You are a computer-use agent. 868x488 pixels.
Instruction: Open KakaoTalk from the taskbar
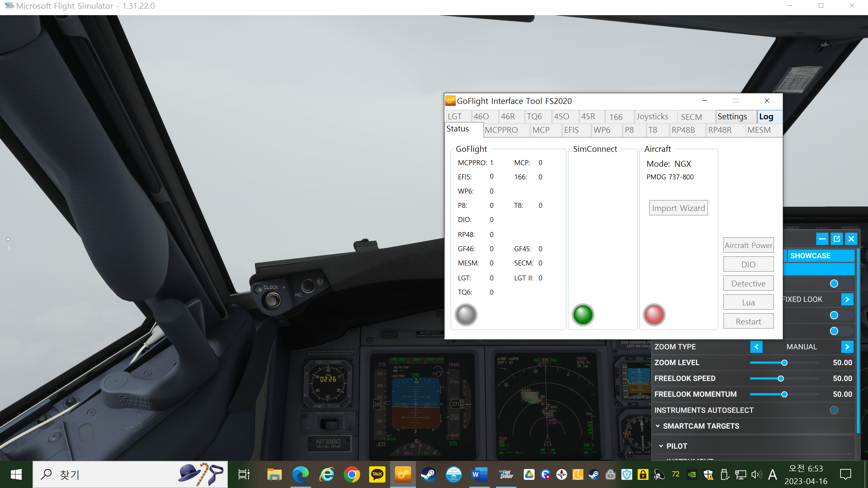tap(377, 474)
